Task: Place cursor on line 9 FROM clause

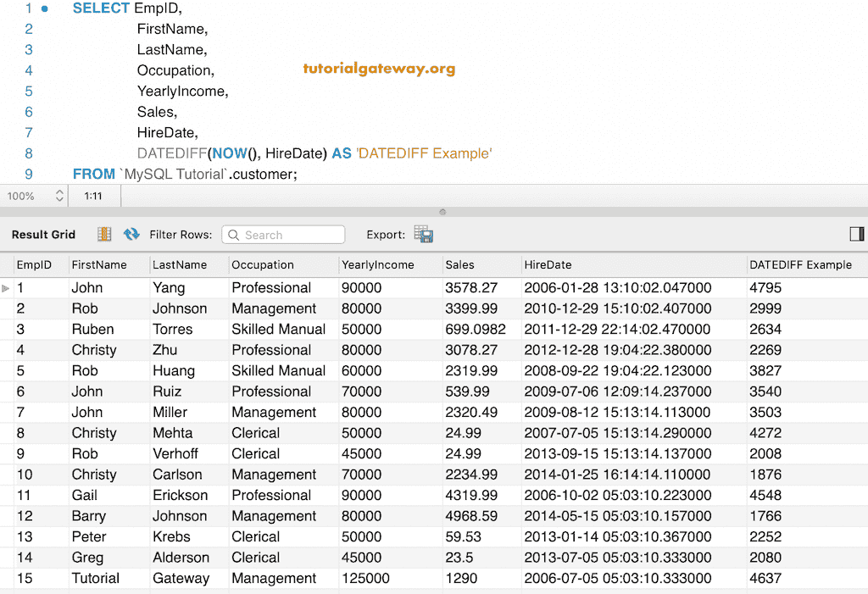Action: pyautogui.click(x=185, y=175)
